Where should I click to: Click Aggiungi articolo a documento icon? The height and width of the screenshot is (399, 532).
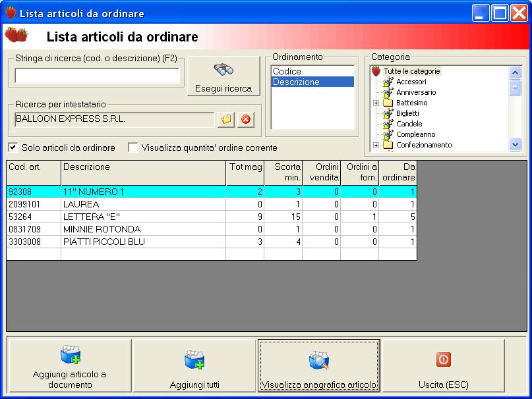(71, 354)
